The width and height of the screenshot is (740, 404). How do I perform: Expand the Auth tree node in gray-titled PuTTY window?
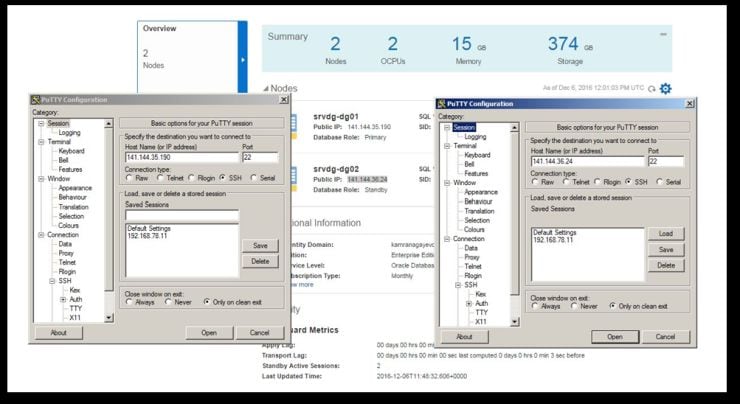click(63, 300)
